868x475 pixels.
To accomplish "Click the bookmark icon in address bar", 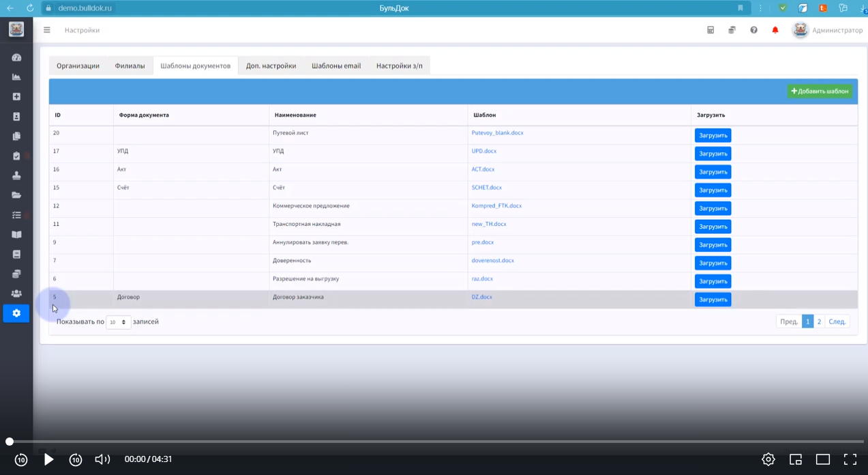I will click(x=740, y=8).
